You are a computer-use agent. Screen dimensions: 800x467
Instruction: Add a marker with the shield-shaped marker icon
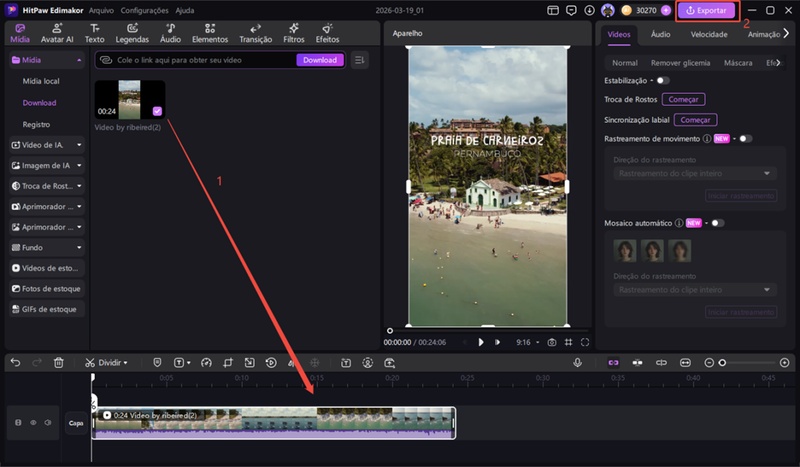157,362
